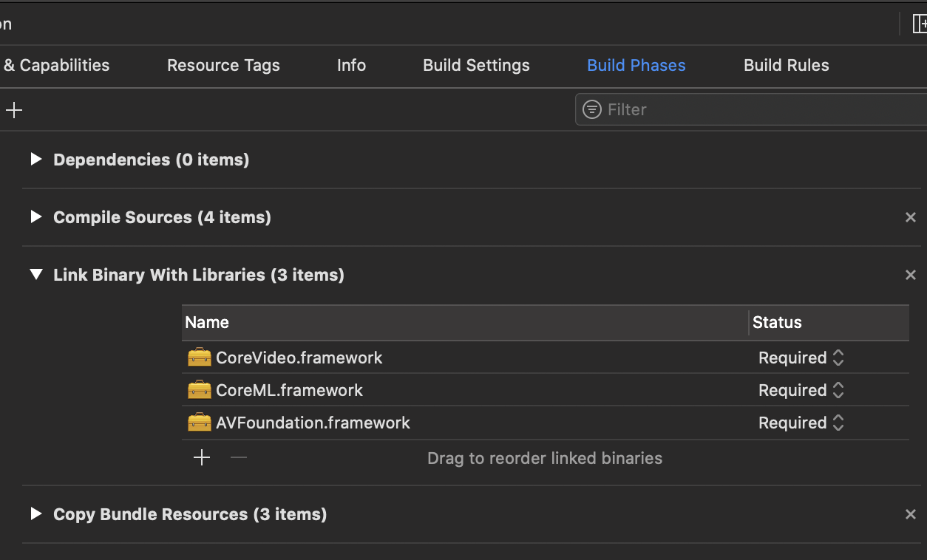This screenshot has height=560, width=927.
Task: Select the AVFoundation.framework row
Action: tap(546, 423)
